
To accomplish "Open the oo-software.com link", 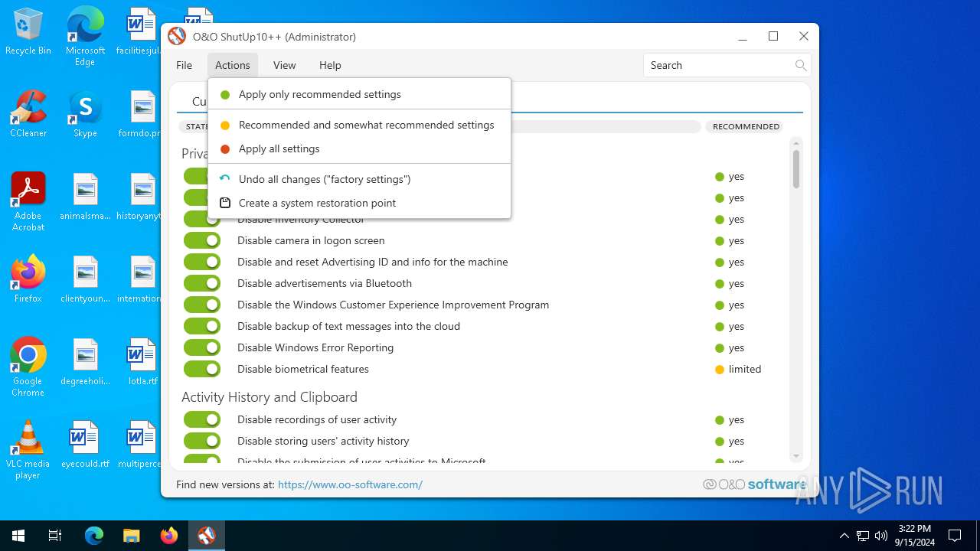I will click(350, 484).
